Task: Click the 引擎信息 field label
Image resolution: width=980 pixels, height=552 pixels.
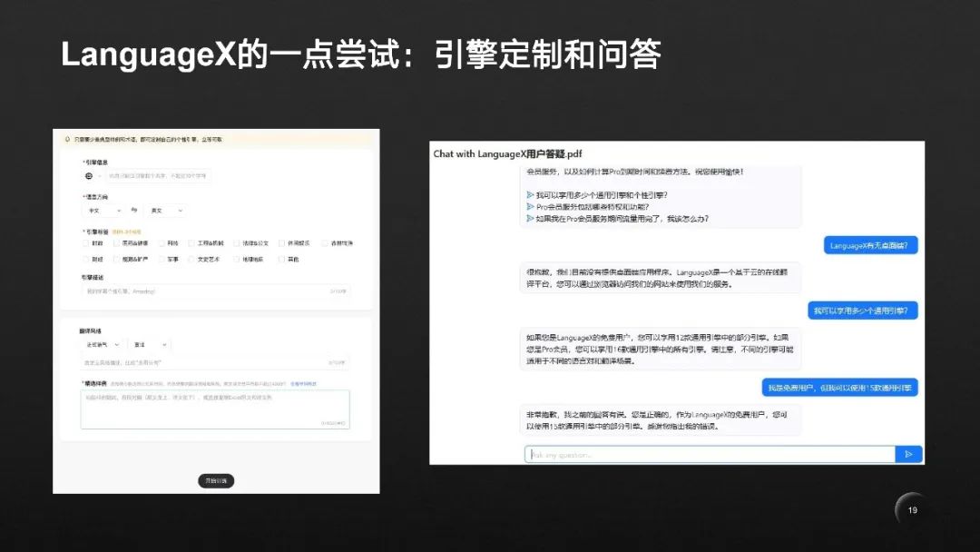Action: (x=95, y=163)
